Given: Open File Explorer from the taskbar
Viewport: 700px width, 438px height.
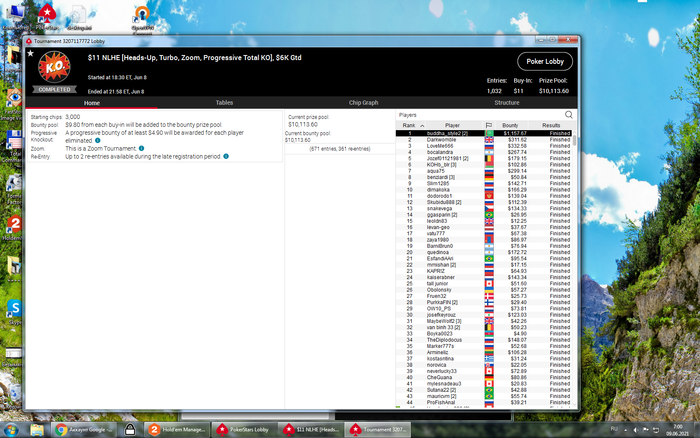Looking at the screenshot, I should [x=37, y=430].
